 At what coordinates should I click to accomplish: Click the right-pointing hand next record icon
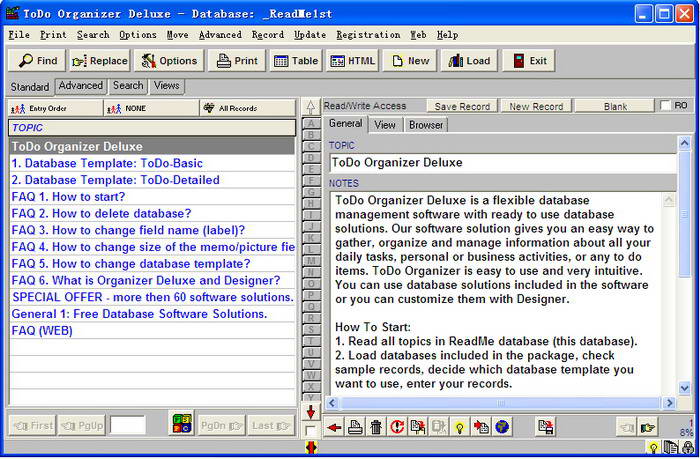tap(648, 427)
